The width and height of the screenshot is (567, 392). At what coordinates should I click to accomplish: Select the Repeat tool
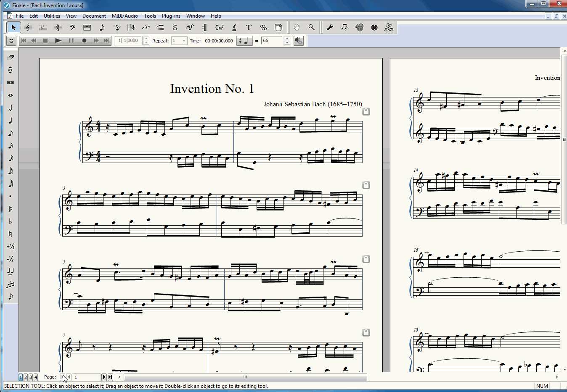pyautogui.click(x=204, y=28)
